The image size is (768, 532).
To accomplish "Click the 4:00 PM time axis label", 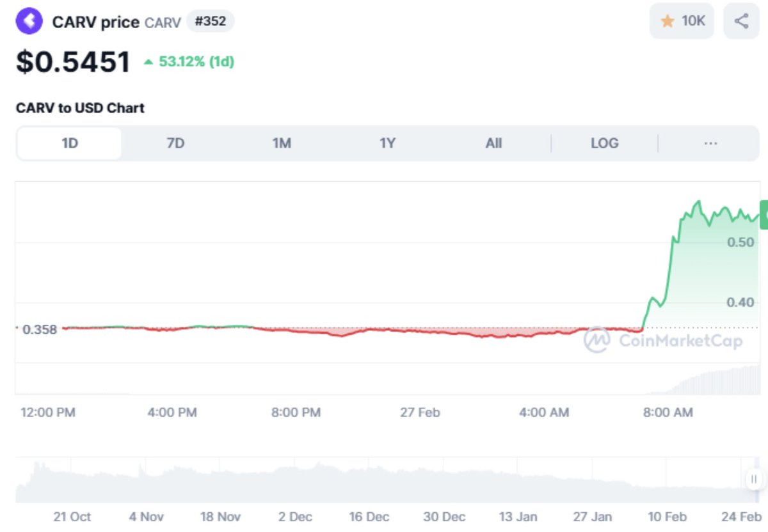I will [x=172, y=412].
